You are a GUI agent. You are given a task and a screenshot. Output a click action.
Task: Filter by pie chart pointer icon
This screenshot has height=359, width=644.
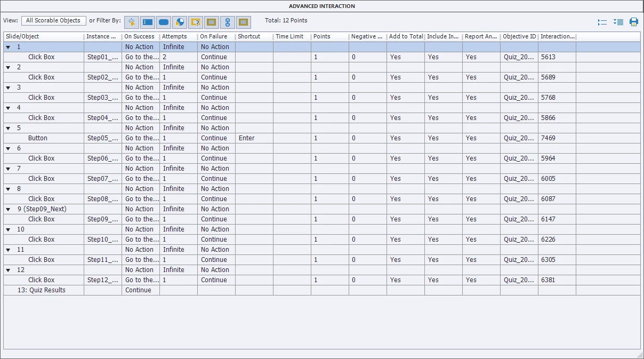click(x=180, y=22)
